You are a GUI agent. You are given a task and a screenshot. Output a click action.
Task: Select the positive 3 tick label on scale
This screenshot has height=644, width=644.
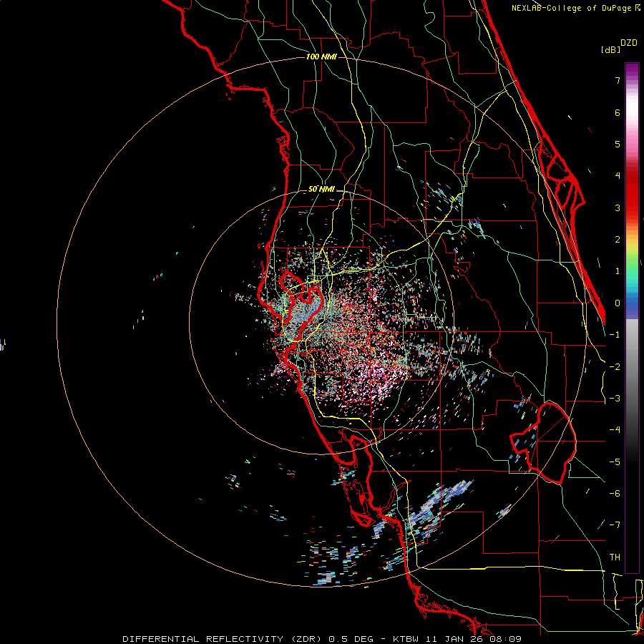click(618, 208)
